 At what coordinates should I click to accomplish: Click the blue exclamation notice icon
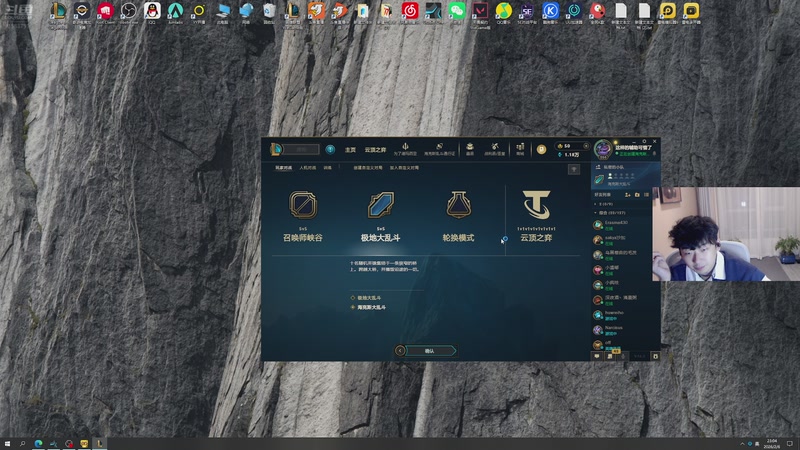click(330, 149)
